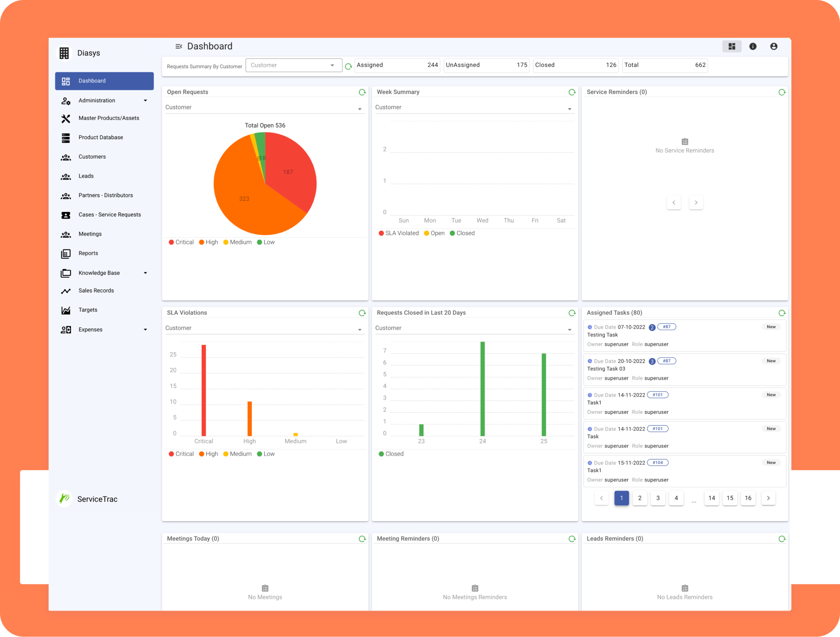Click the Cases - Service Requests ticket icon

point(66,215)
